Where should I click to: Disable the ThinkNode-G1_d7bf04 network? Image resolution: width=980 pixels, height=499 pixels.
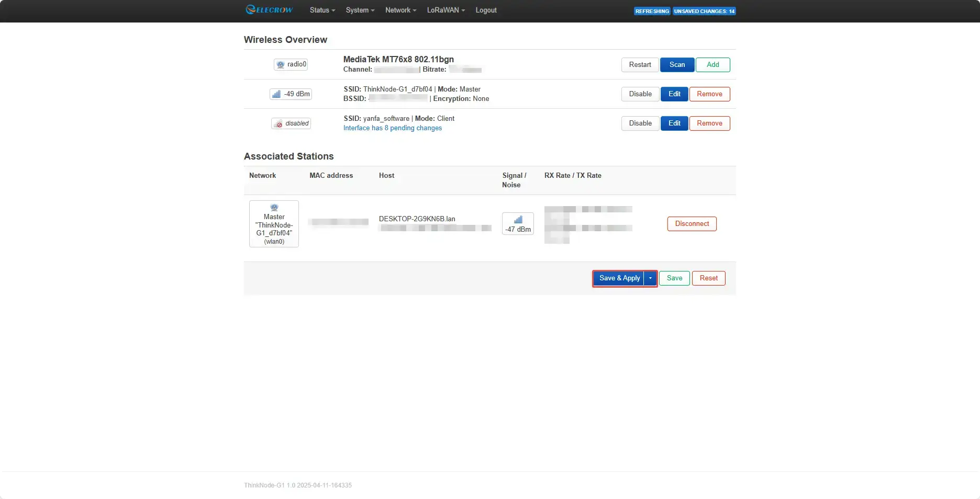[x=640, y=94]
